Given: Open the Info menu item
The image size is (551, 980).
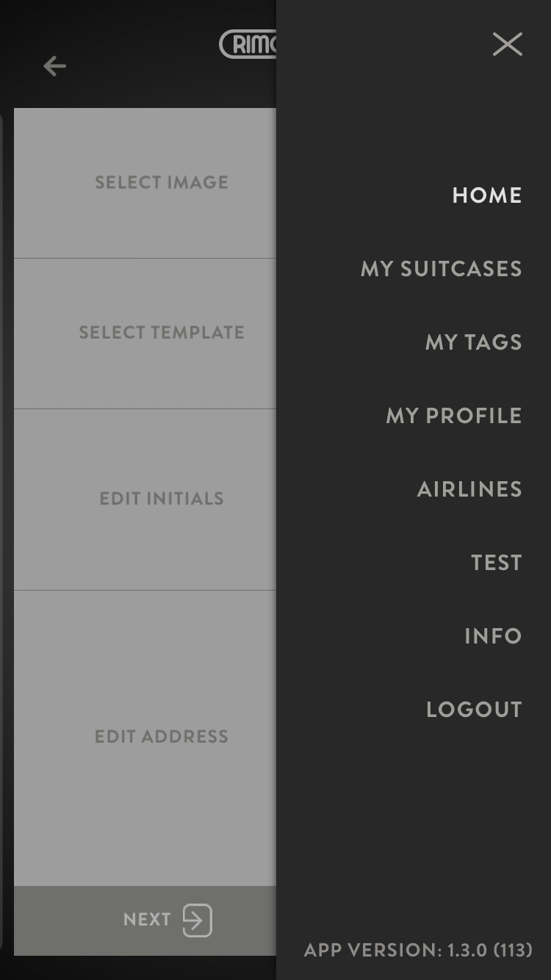Looking at the screenshot, I should pyautogui.click(x=493, y=636).
